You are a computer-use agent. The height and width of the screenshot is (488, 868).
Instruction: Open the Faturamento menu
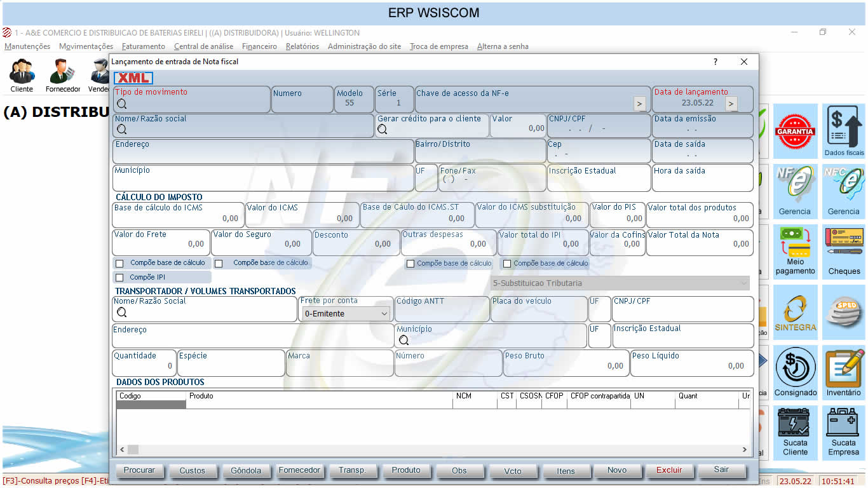coord(144,46)
